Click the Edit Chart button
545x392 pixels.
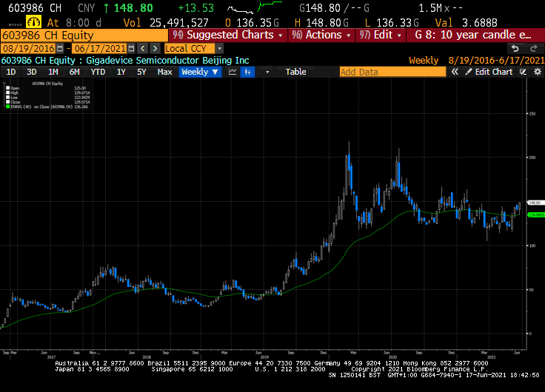coord(489,72)
